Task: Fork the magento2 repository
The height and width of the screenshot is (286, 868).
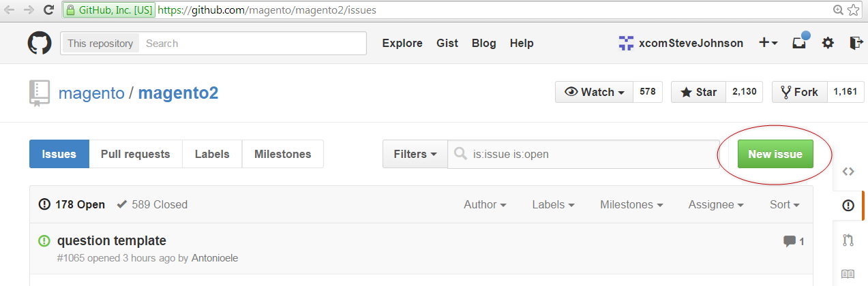Action: [799, 92]
